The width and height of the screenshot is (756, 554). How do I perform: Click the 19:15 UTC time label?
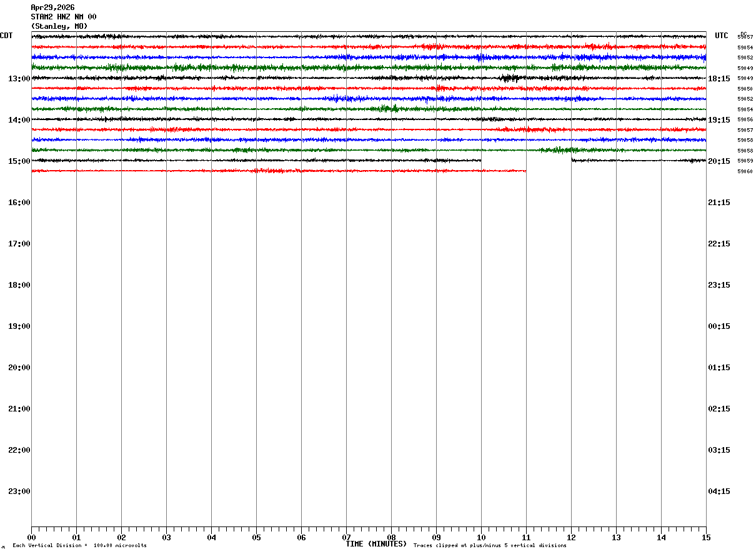pos(719,120)
